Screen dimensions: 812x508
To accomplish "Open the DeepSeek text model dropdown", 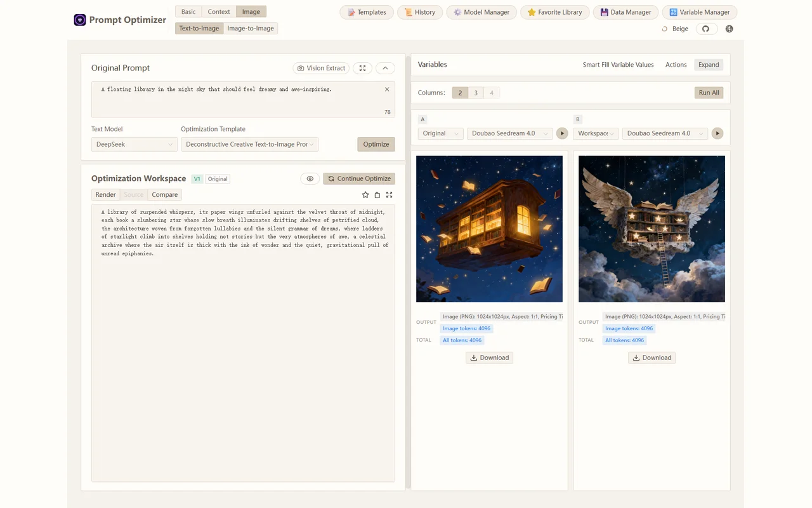I will (134, 144).
